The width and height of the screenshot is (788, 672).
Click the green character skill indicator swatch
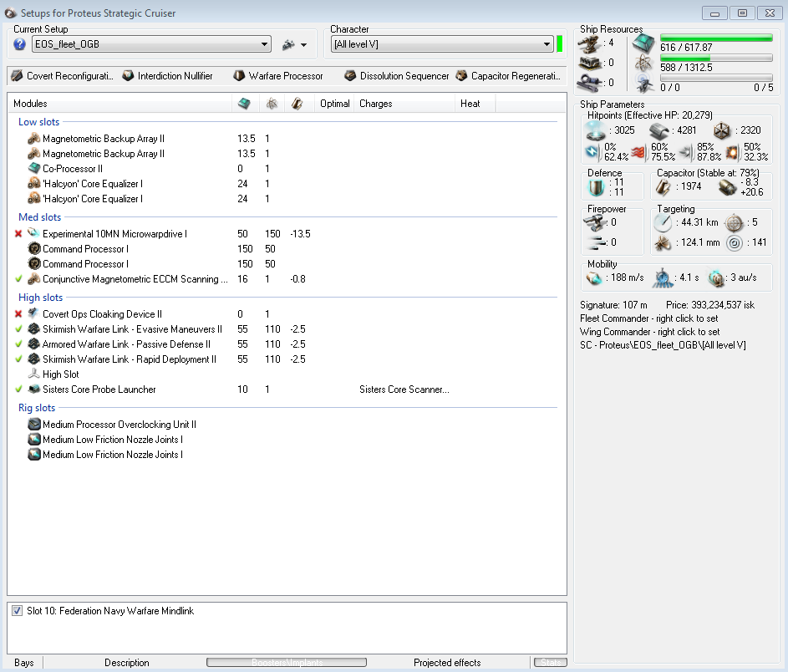click(x=559, y=44)
